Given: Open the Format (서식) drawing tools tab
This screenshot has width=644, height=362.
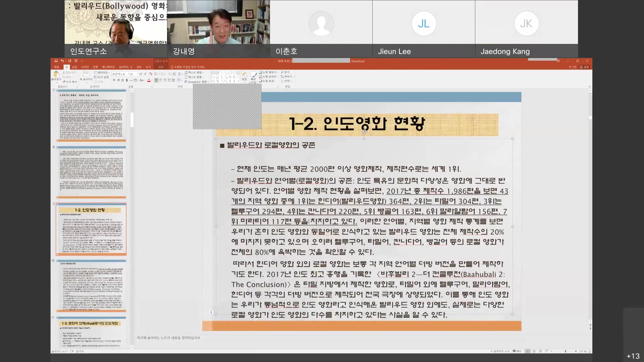Looking at the screenshot, I should [x=161, y=67].
